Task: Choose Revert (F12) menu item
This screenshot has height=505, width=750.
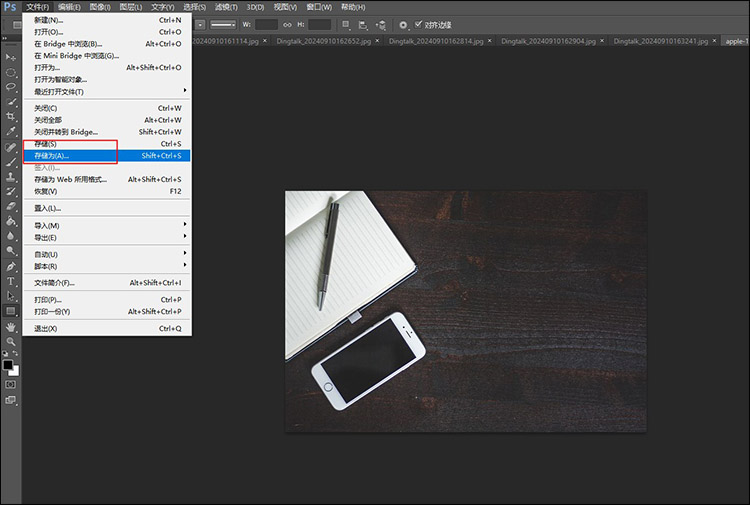Action: (107, 191)
